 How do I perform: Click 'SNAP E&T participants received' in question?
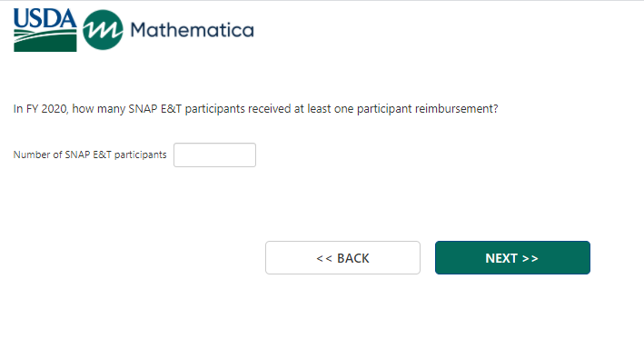pos(210,109)
